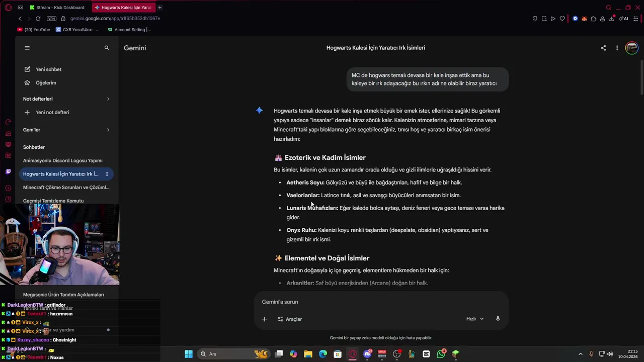The width and height of the screenshot is (644, 362).
Task: Reload the current page
Action: click(x=38, y=19)
